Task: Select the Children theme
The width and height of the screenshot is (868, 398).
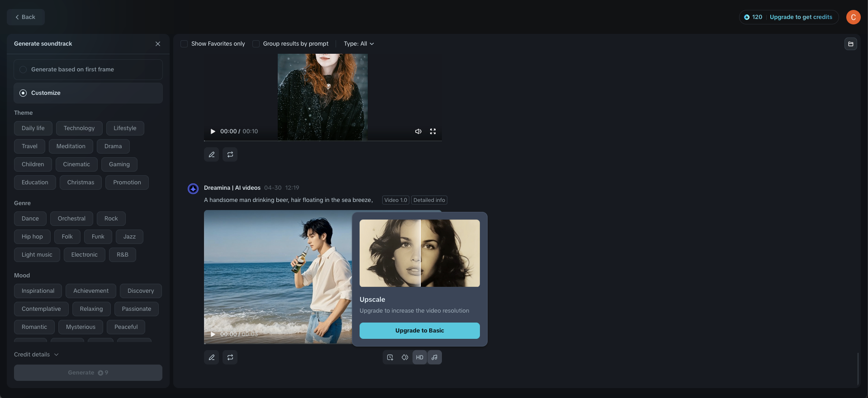Action: pyautogui.click(x=33, y=164)
